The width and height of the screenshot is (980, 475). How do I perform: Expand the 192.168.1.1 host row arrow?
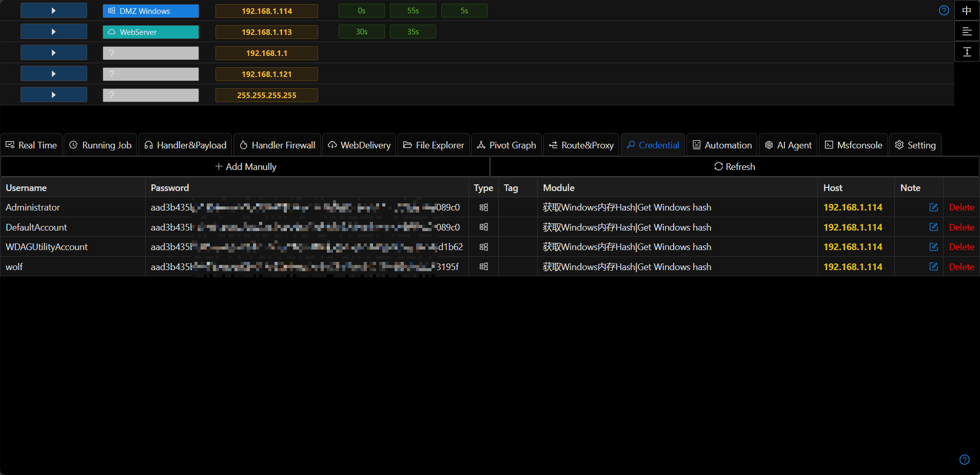pyautogui.click(x=54, y=53)
